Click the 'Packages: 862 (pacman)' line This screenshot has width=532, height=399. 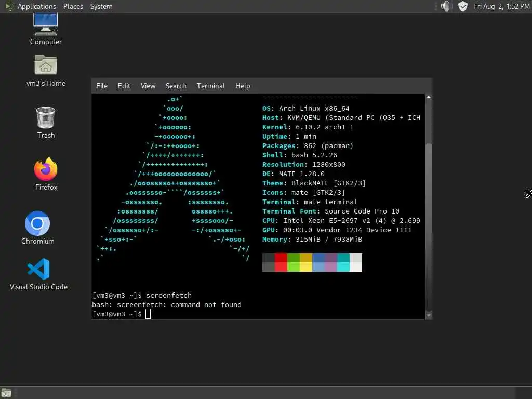coord(308,145)
